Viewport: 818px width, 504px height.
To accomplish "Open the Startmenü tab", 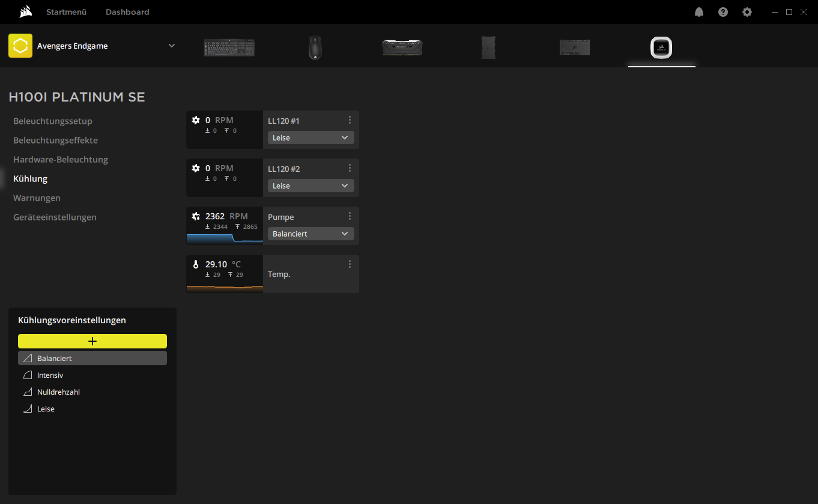I will (66, 12).
